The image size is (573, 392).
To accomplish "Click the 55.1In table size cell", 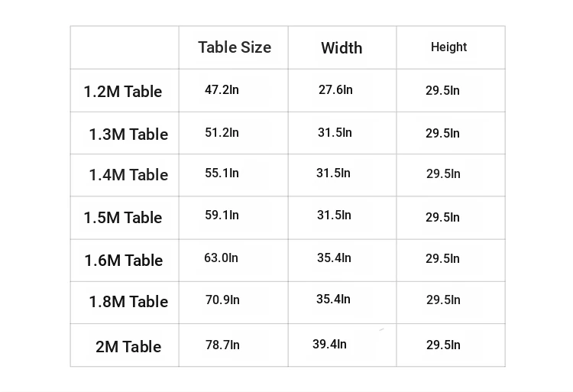I will point(222,173).
